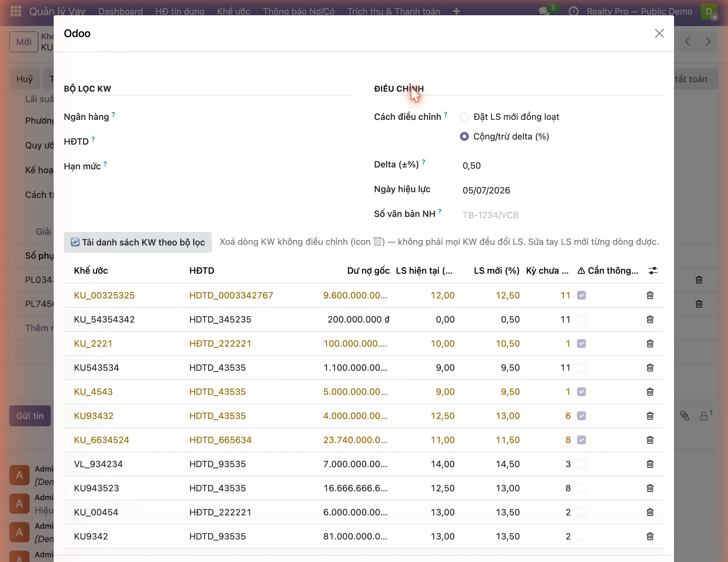This screenshot has width=728, height=562.
Task: Remove KU_54354342 line via trash icon
Action: tap(650, 319)
